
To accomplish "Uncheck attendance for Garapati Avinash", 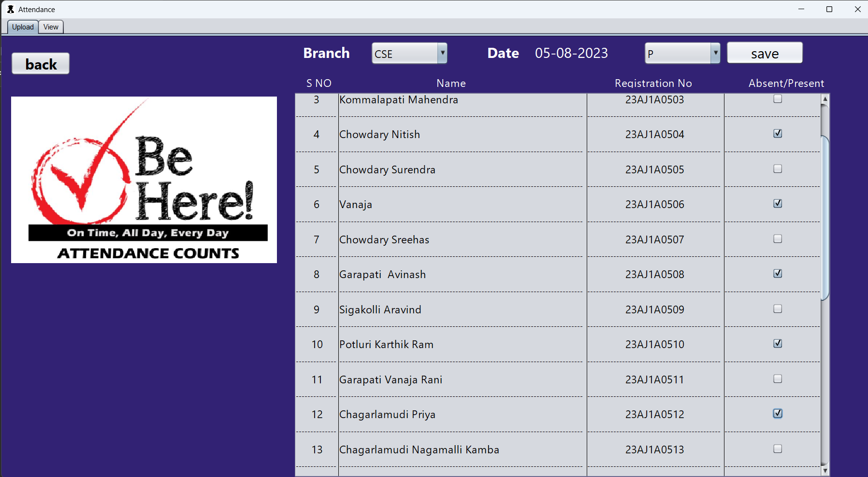I will pyautogui.click(x=778, y=274).
